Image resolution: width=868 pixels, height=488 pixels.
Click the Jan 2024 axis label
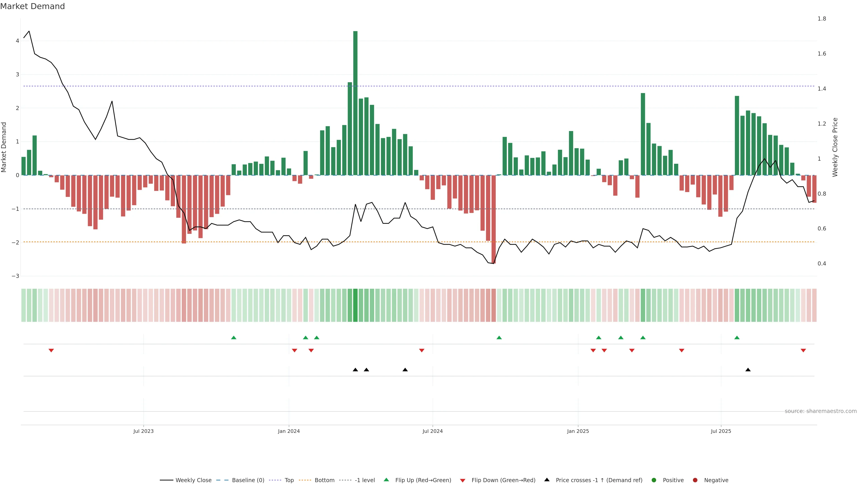click(x=289, y=431)
